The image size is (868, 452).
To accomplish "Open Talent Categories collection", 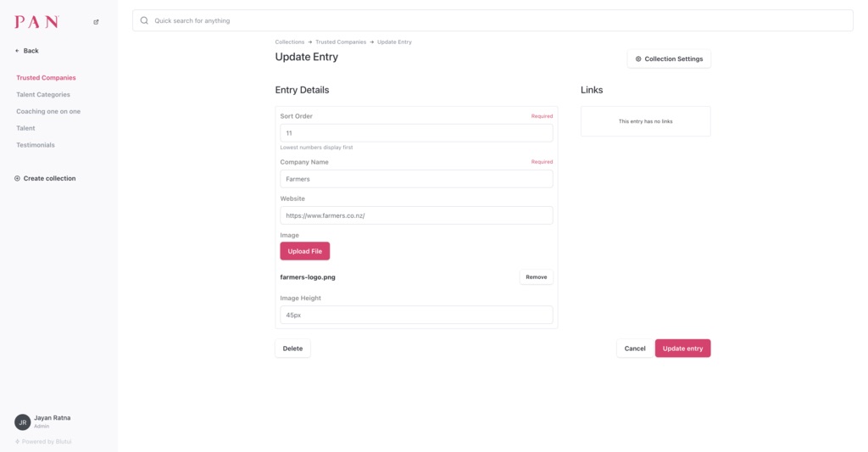I will [43, 95].
